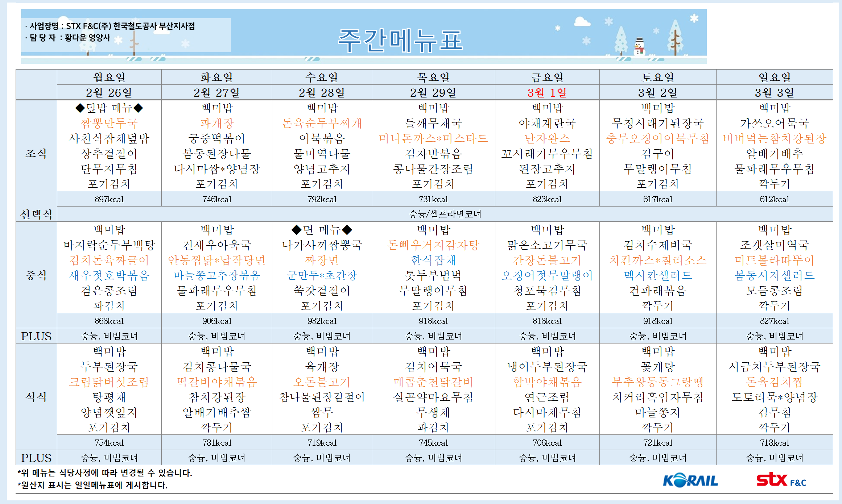Click the KORAIL logo
Image resolution: width=842 pixels, height=504 pixels.
tap(690, 480)
